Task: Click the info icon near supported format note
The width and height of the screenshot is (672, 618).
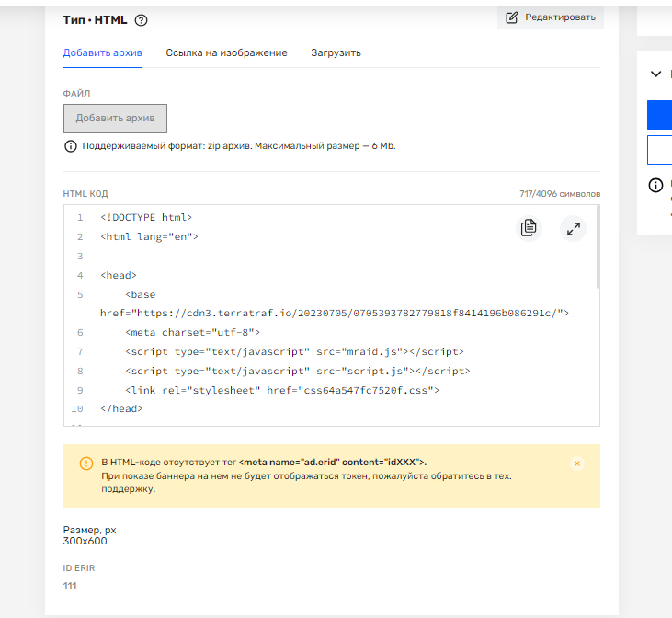Action: (x=70, y=146)
